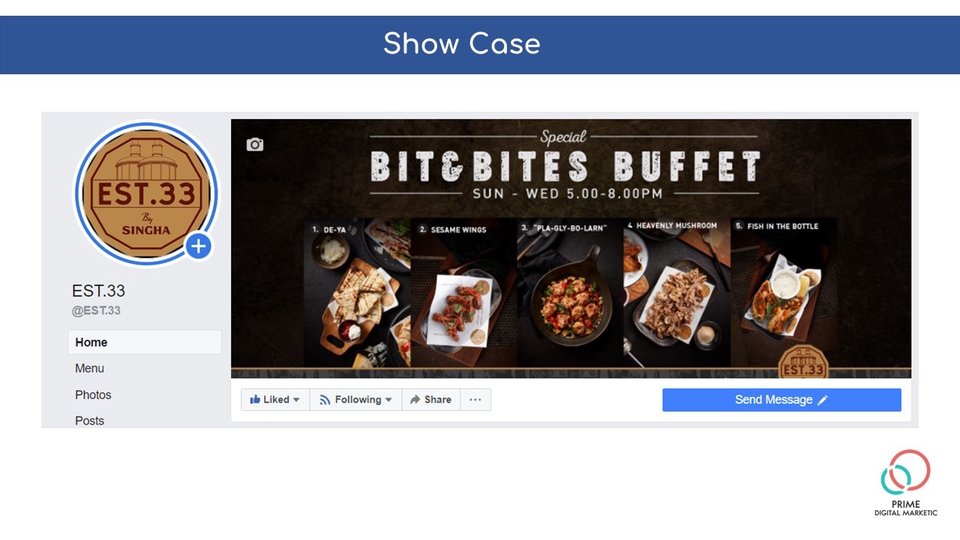Image resolution: width=960 pixels, height=540 pixels.
Task: Open the Menu section in sidebar
Action: point(89,368)
